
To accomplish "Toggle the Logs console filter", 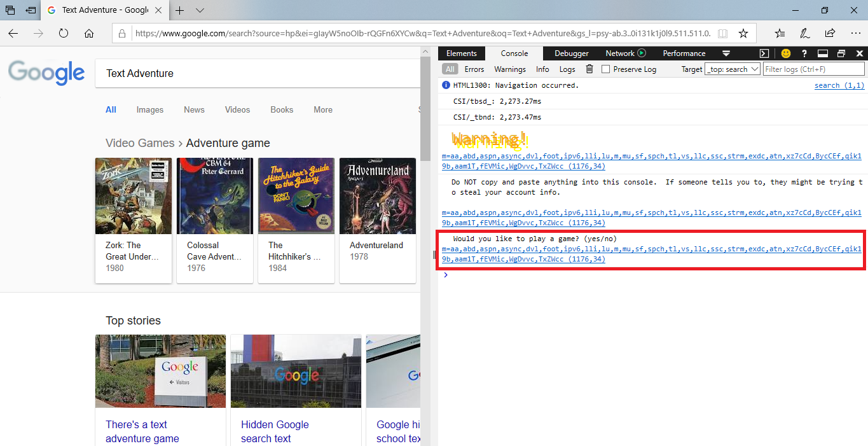I will (x=567, y=69).
